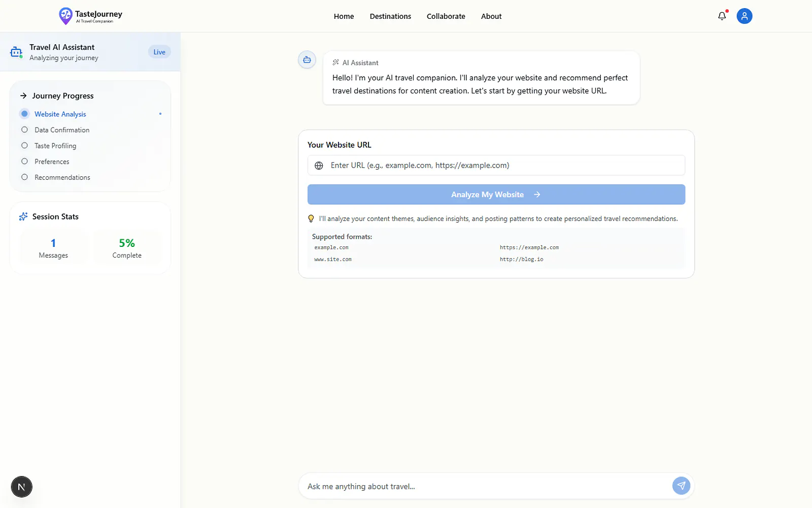Image resolution: width=812 pixels, height=508 pixels.
Task: Click the Data Confirmation label
Action: pyautogui.click(x=62, y=130)
